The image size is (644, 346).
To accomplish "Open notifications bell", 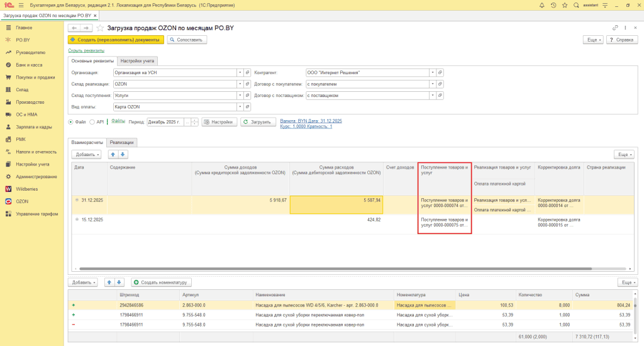I will pyautogui.click(x=541, y=5).
